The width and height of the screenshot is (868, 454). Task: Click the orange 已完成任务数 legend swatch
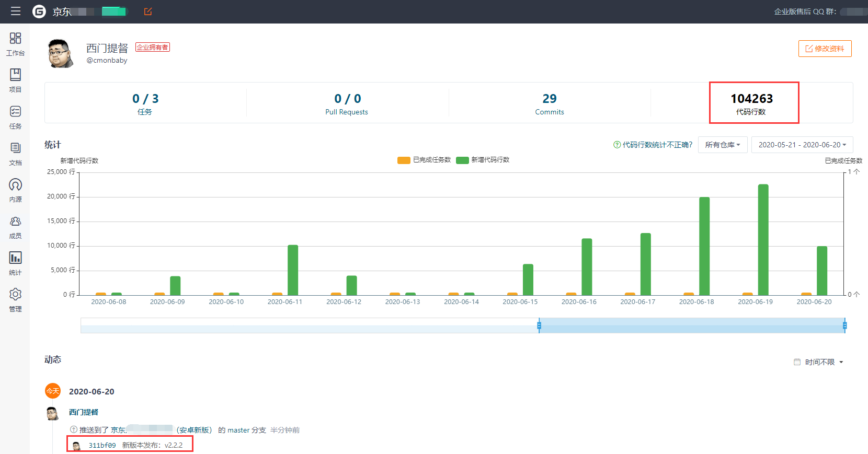click(x=404, y=160)
